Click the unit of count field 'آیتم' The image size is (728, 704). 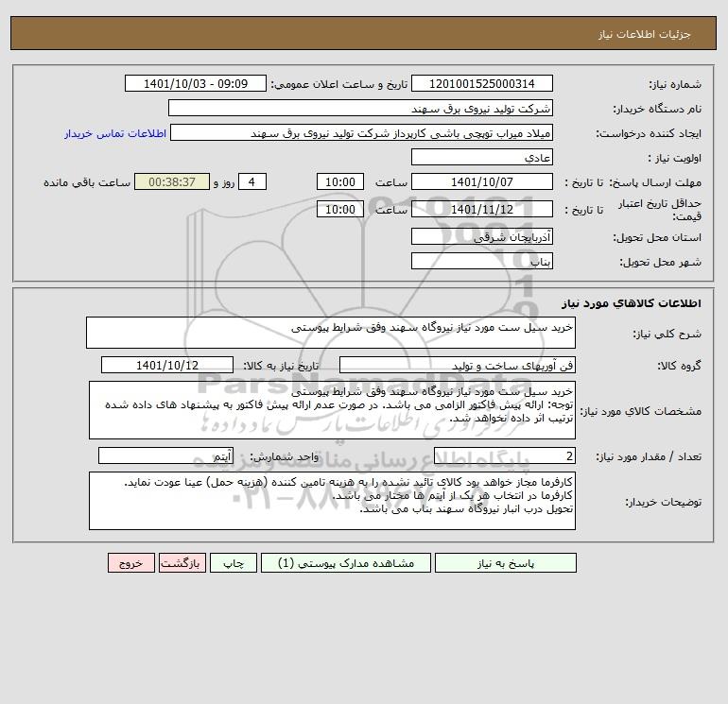click(x=165, y=455)
